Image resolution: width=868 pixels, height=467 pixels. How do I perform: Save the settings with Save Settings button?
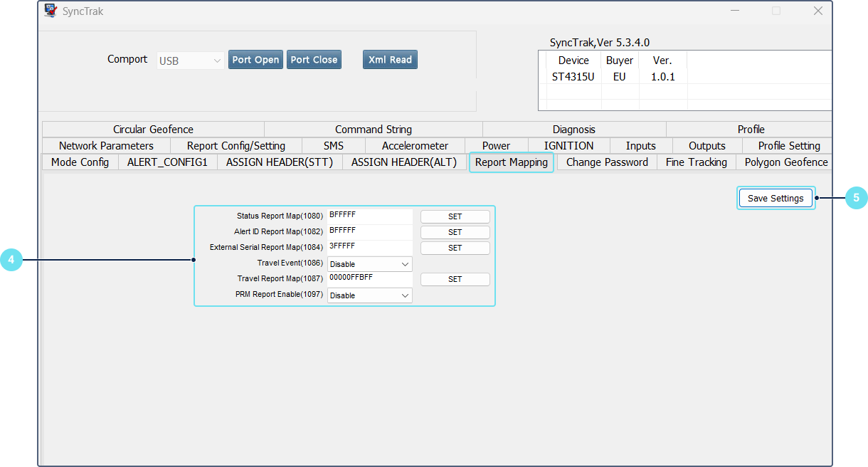click(775, 199)
